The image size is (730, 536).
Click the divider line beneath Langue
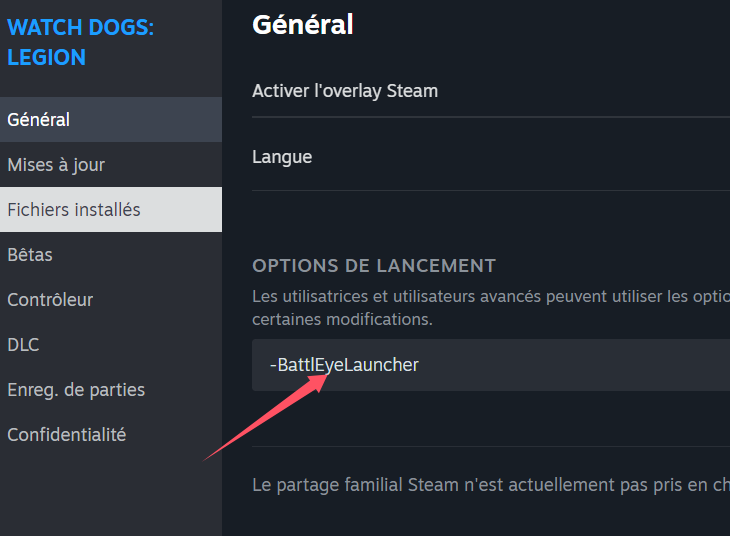(491, 190)
